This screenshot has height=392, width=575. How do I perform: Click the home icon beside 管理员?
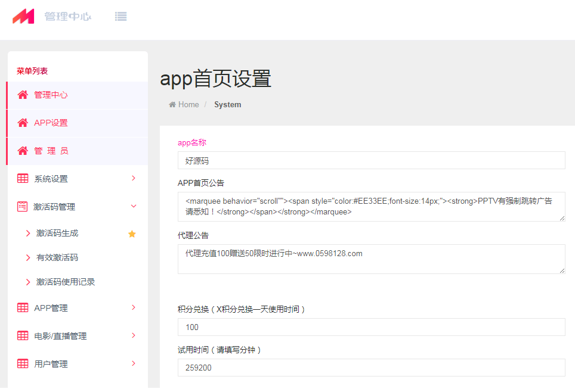[x=23, y=151]
